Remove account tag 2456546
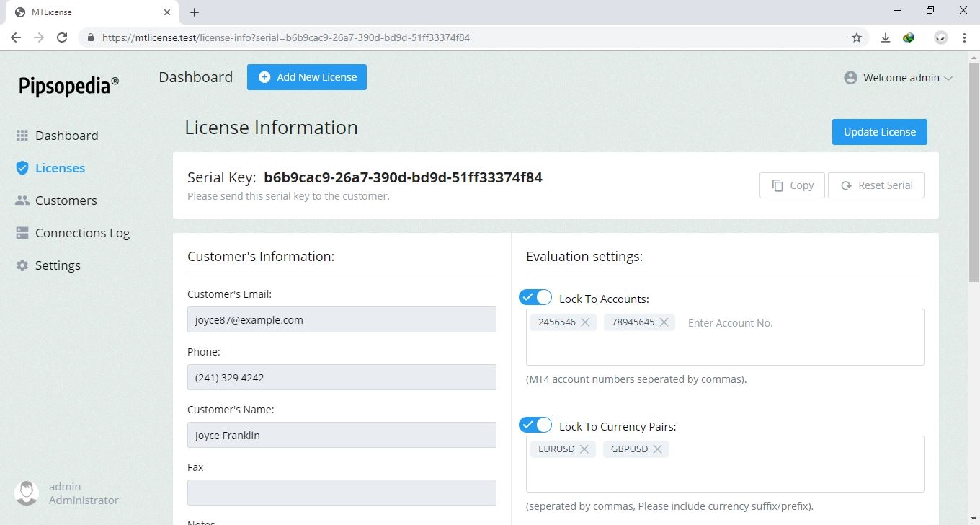 coord(585,322)
